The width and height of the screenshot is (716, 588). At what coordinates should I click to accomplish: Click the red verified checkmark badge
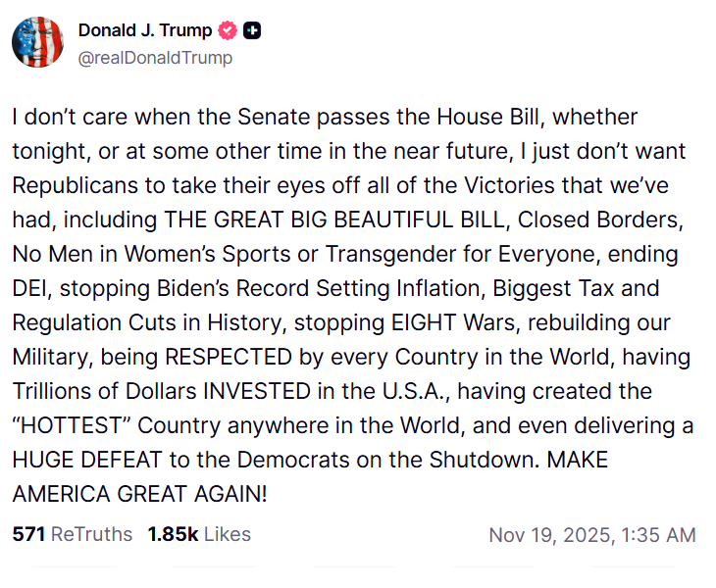coord(228,31)
